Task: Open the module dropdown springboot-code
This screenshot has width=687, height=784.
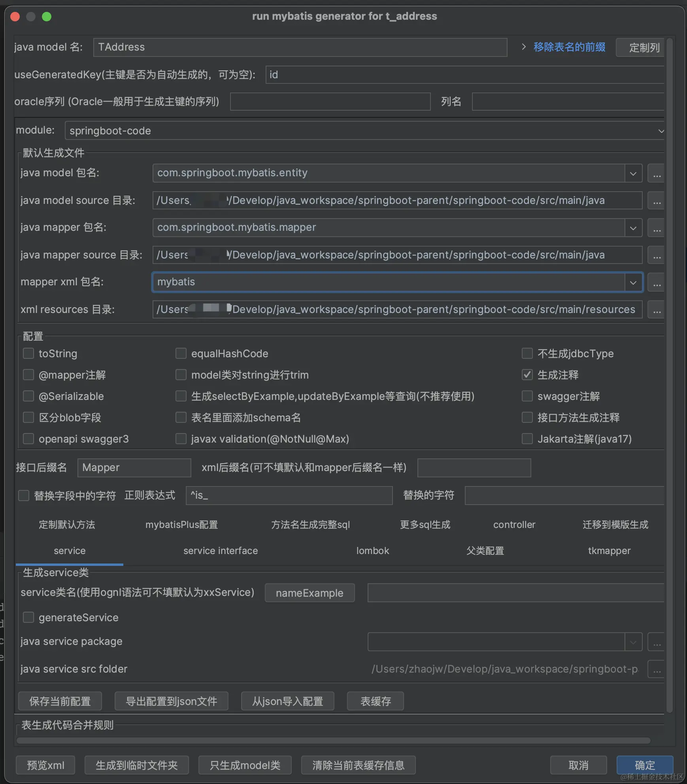Action: (x=364, y=131)
